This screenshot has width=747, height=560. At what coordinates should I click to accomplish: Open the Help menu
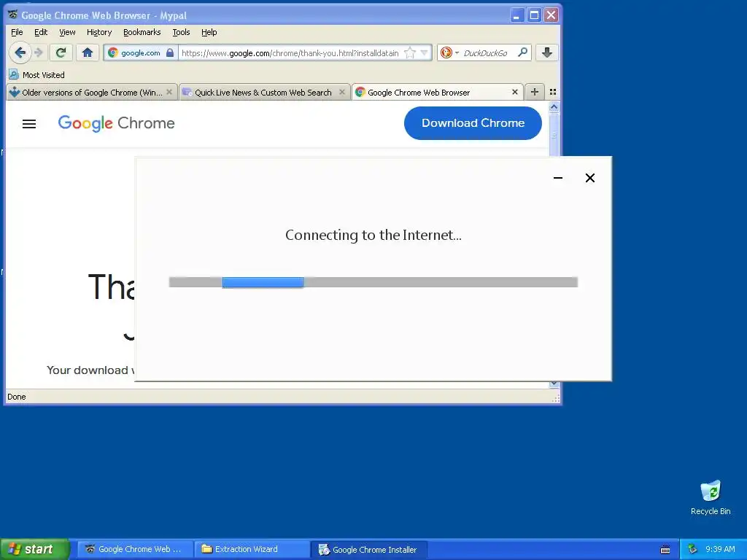pos(209,32)
